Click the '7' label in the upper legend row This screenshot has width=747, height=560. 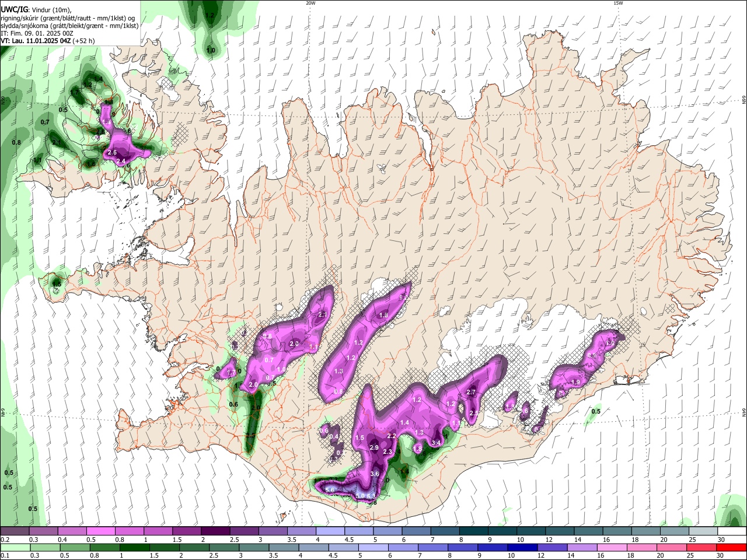pyautogui.click(x=433, y=540)
